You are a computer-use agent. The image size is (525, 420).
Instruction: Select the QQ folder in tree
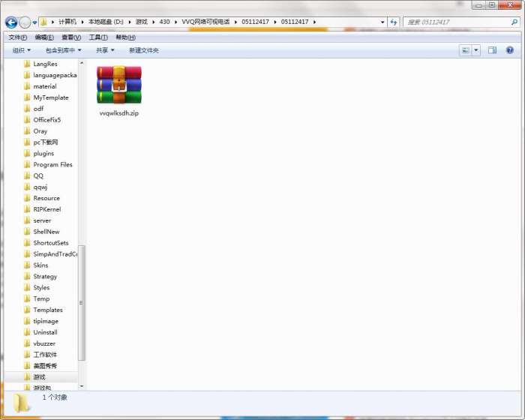click(x=34, y=175)
